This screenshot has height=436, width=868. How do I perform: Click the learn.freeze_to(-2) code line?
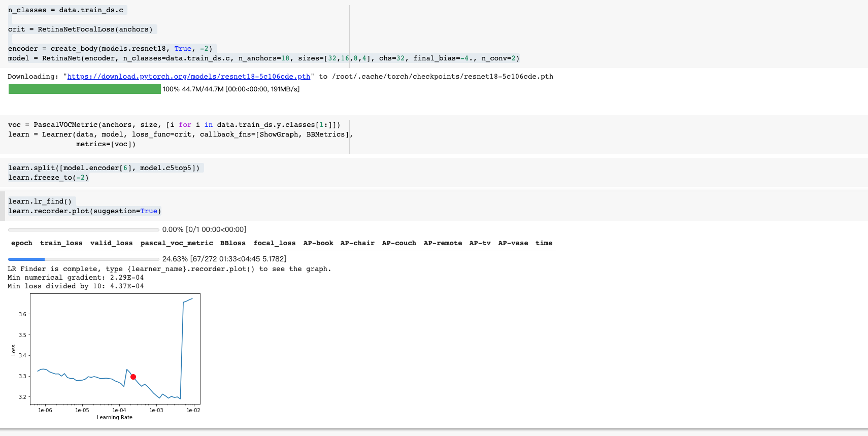pyautogui.click(x=49, y=178)
